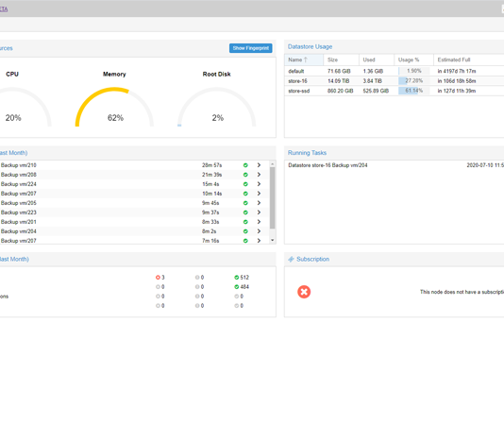Click the 'Datastore Usage' panel title
The width and height of the screenshot is (504, 425).
[310, 46]
